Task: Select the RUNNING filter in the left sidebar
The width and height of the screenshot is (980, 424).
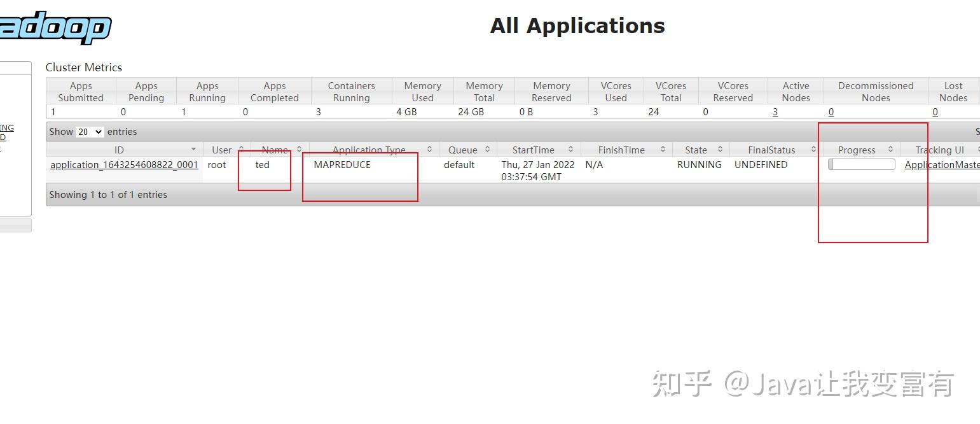Action: tap(6, 127)
